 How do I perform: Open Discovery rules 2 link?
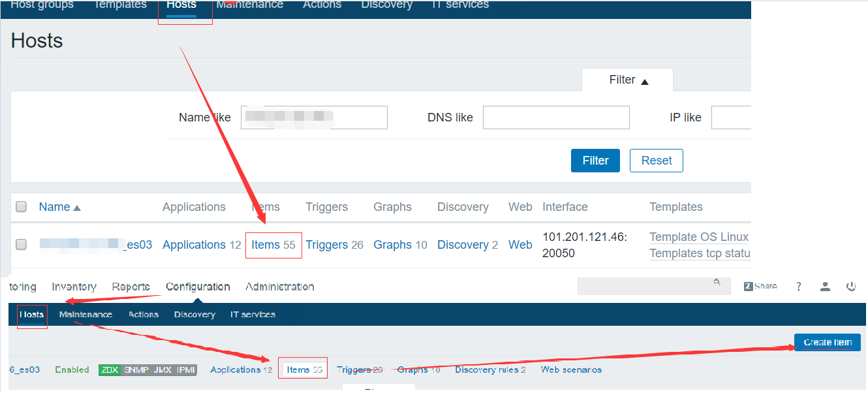[x=491, y=369]
